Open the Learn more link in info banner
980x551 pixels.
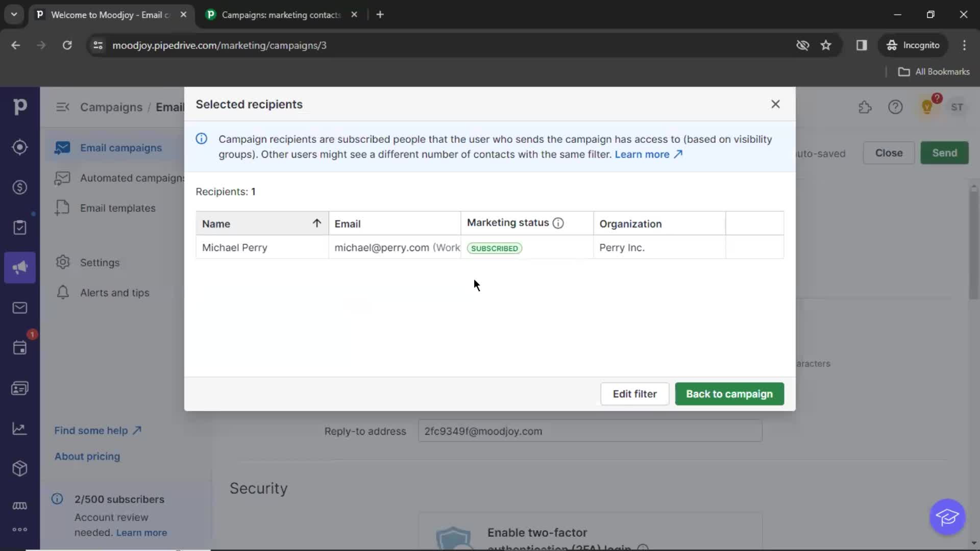pos(648,154)
